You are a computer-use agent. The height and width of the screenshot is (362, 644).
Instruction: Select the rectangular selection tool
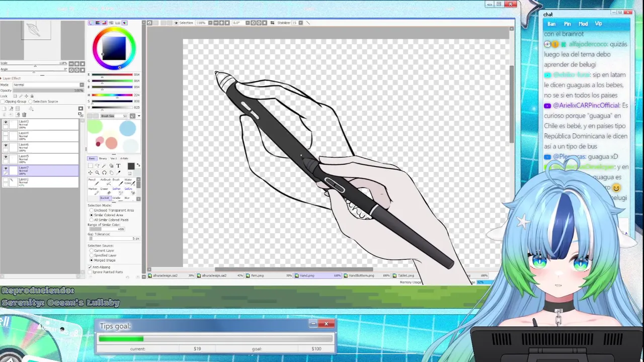(91, 165)
